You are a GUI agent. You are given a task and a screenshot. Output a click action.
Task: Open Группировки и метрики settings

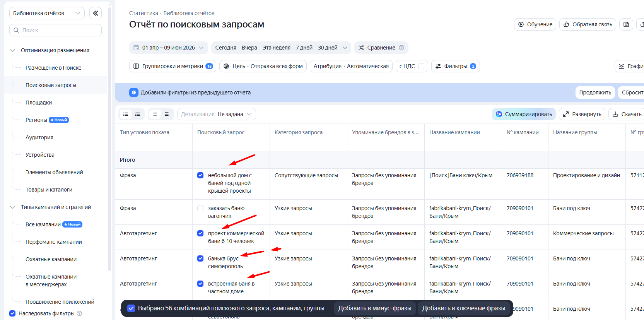click(x=173, y=66)
